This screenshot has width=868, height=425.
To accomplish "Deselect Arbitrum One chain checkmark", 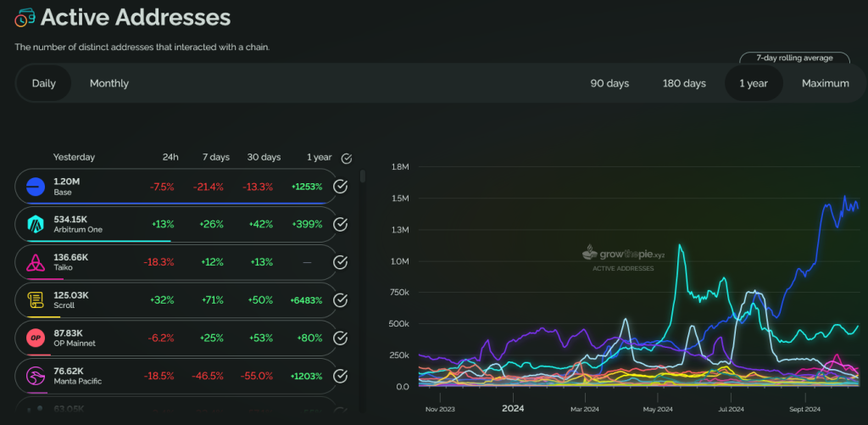I will point(341,225).
